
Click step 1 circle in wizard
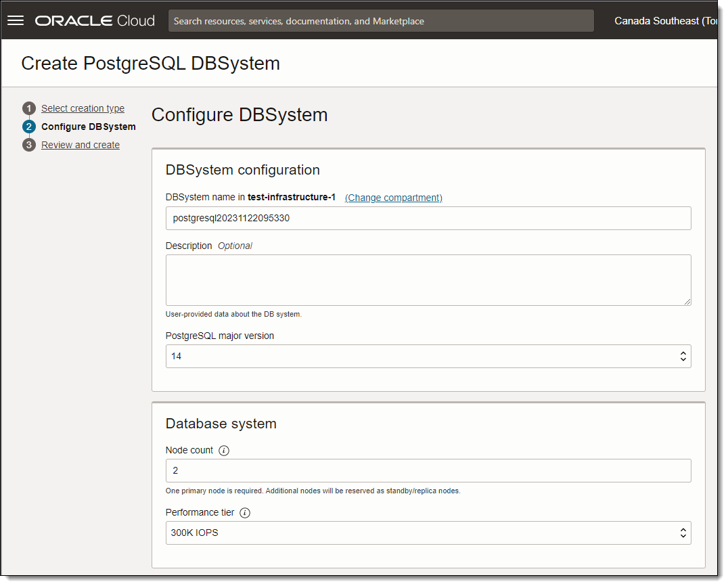pos(29,108)
